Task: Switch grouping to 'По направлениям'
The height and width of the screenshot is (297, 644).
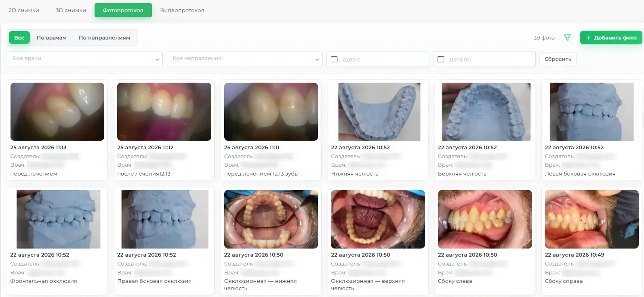Action: (104, 38)
